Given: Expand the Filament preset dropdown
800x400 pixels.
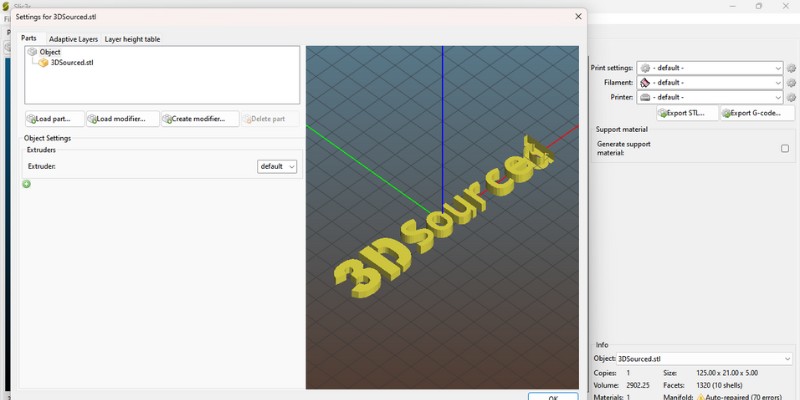Looking at the screenshot, I should click(710, 83).
